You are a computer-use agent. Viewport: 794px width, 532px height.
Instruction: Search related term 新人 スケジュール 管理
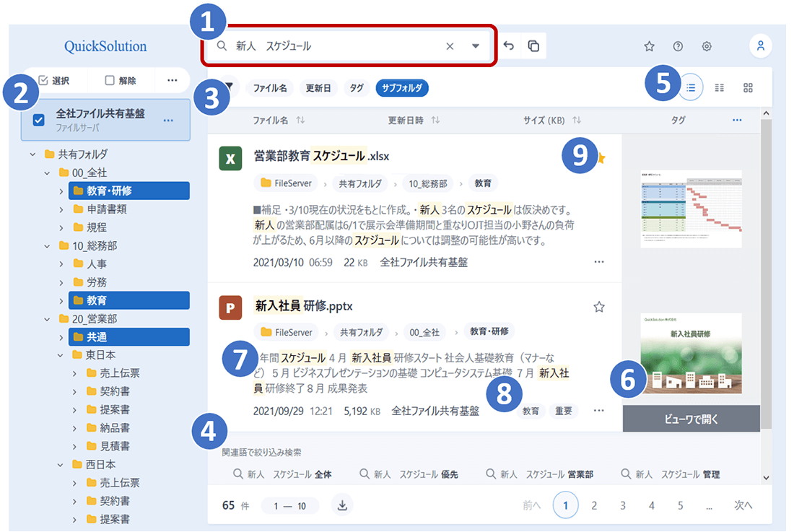670,474
